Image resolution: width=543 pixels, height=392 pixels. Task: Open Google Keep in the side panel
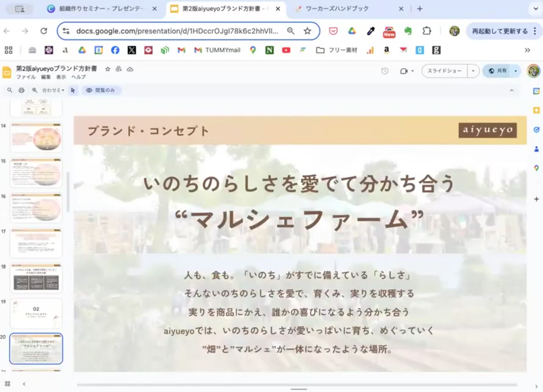(x=536, y=110)
